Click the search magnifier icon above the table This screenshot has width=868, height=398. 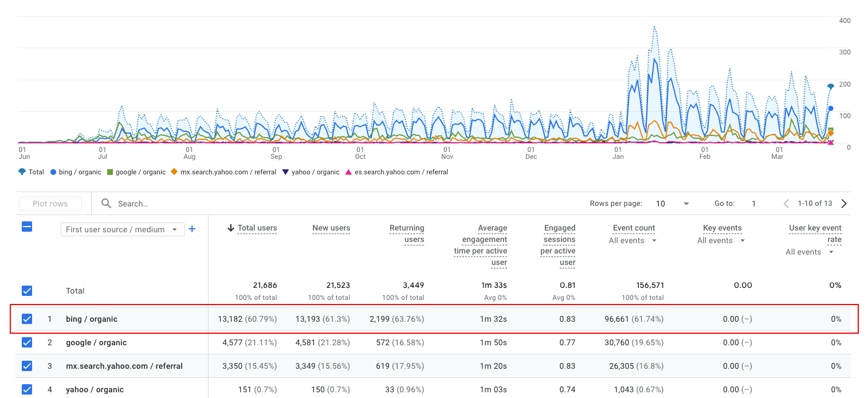click(x=106, y=203)
